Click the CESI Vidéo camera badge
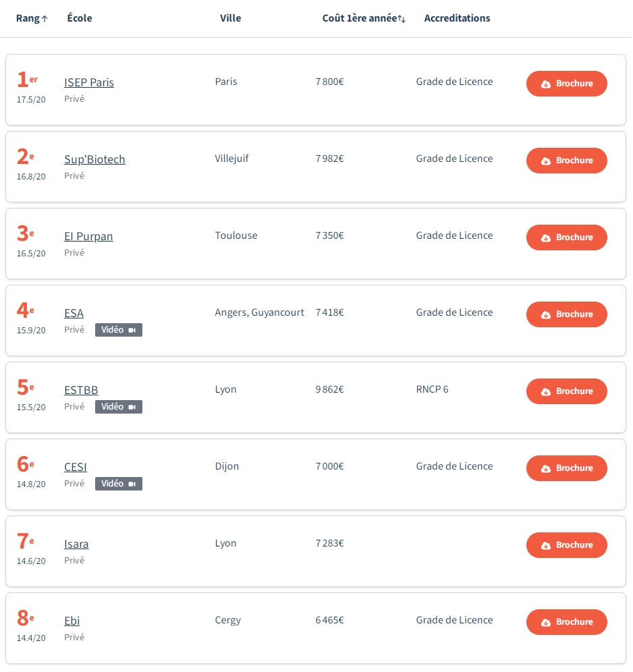Screen dimensions: 633x672 pos(119,484)
